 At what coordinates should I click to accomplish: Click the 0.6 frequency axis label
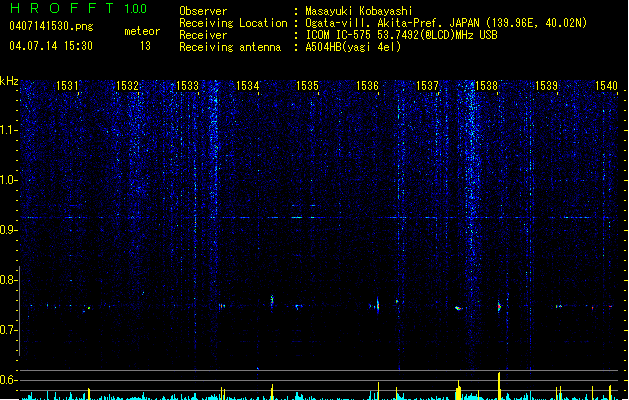click(8, 380)
